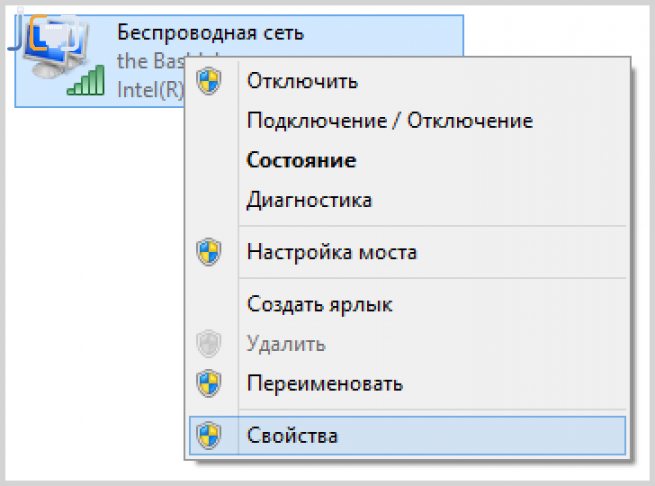Click the shield icon beside Настройка моста
This screenshot has width=655, height=486.
tap(208, 252)
